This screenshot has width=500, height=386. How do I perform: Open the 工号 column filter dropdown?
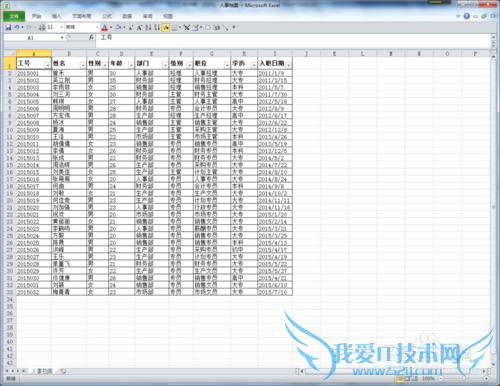click(x=48, y=65)
